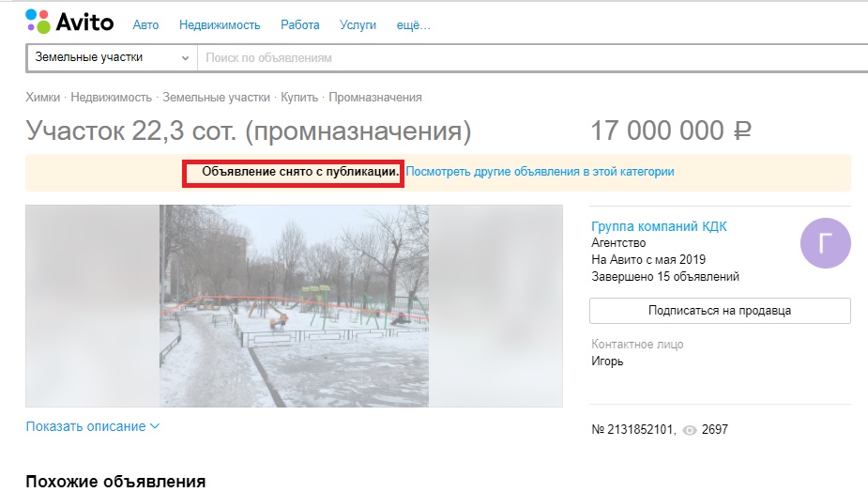Open the Земельные участки breadcrumb
This screenshot has height=492, width=868.
coord(215,98)
